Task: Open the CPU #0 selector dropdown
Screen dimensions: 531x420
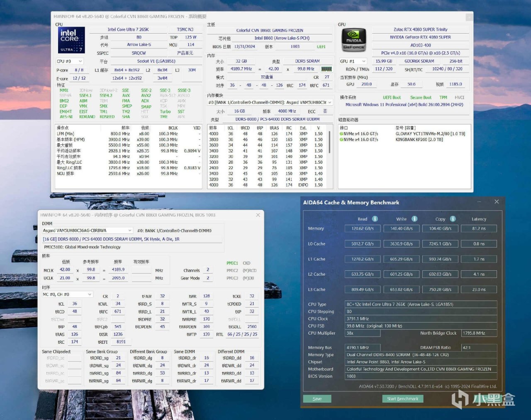Action: (x=70, y=61)
